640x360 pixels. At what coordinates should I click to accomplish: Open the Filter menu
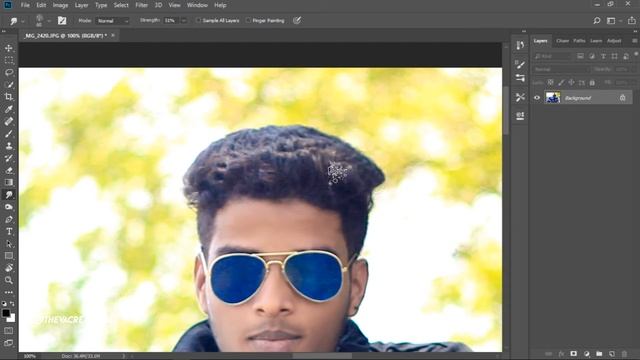point(142,5)
